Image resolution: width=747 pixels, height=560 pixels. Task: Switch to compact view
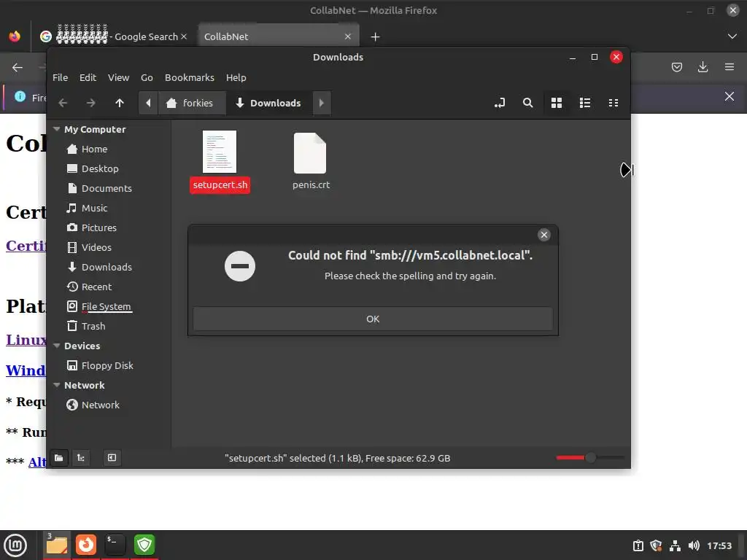(614, 103)
